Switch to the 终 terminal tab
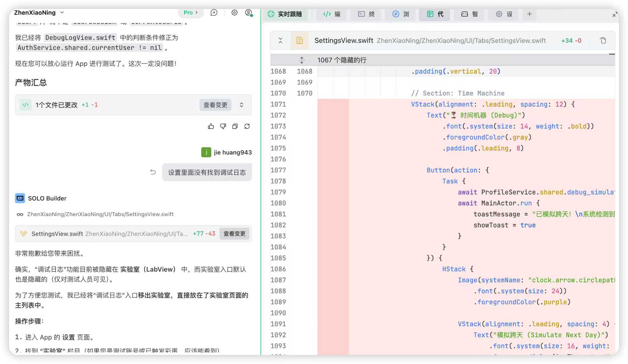Image resolution: width=628 pixels, height=364 pixels. (366, 14)
